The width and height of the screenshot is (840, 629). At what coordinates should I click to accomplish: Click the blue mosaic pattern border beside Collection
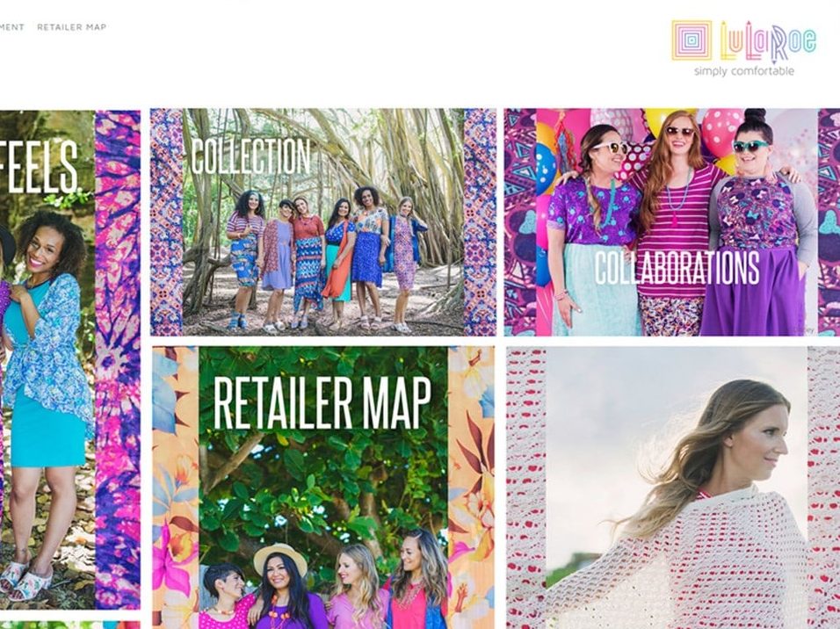(x=167, y=222)
